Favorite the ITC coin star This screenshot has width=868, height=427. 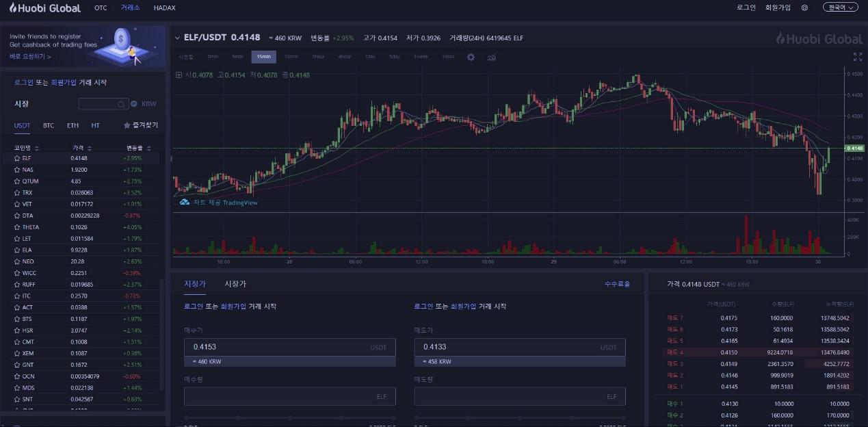coord(17,296)
